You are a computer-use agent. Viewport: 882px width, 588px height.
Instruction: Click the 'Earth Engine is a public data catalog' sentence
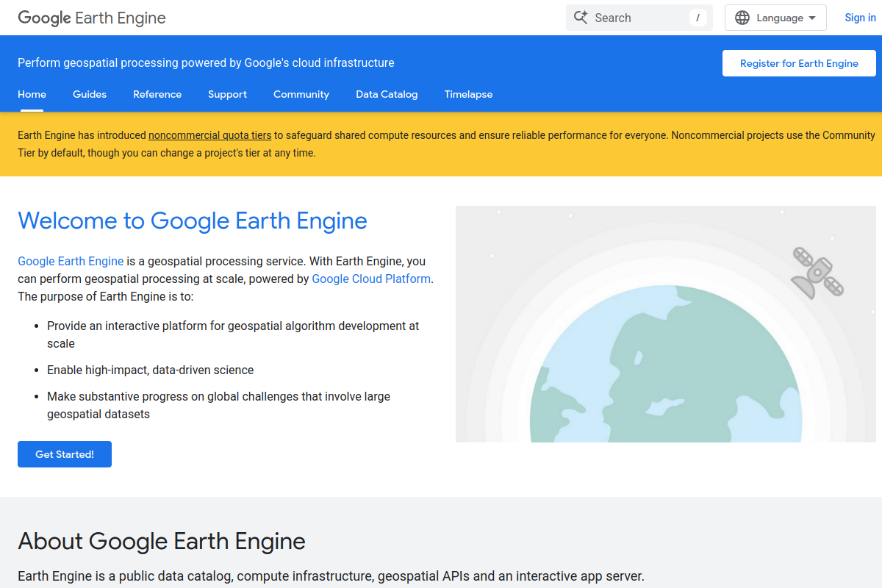tap(331, 576)
